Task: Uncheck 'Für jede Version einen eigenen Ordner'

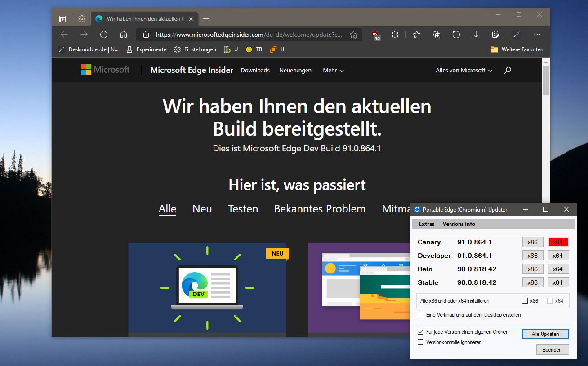Action: (x=421, y=332)
